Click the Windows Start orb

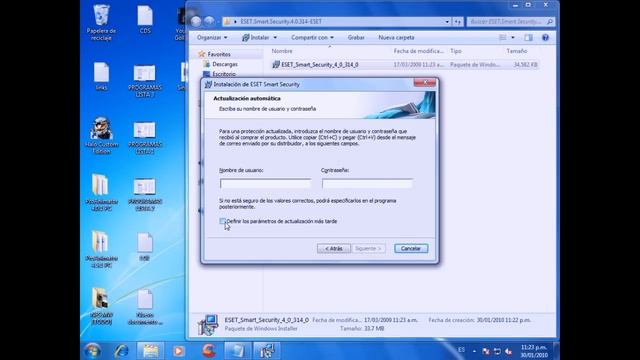(92, 351)
